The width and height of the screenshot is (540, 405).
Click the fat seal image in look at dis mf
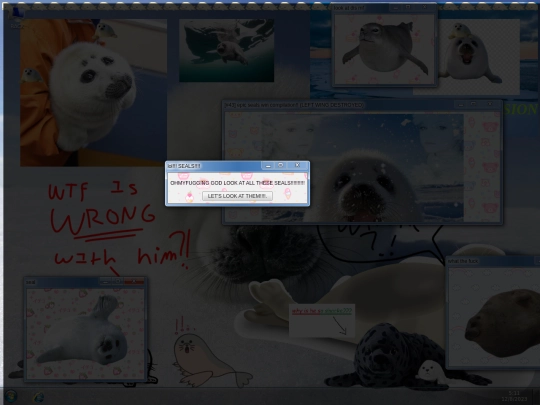(x=385, y=48)
